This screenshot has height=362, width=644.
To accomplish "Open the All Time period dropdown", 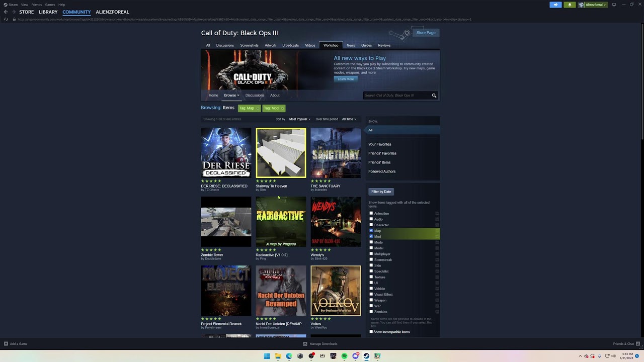I will [349, 119].
